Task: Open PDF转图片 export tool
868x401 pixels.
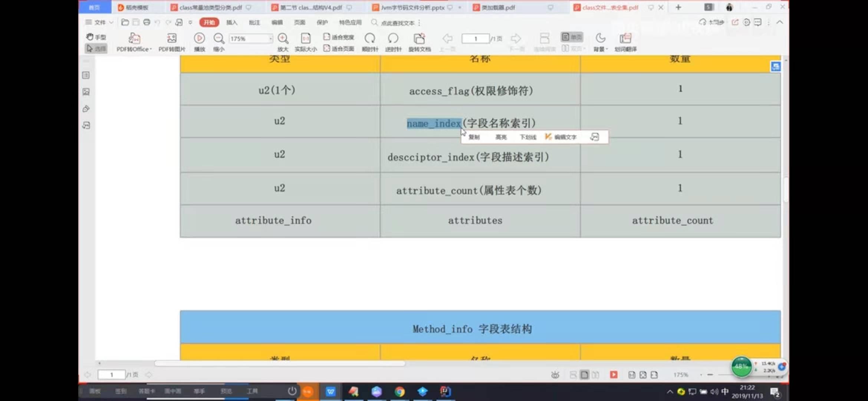Action: (x=172, y=43)
